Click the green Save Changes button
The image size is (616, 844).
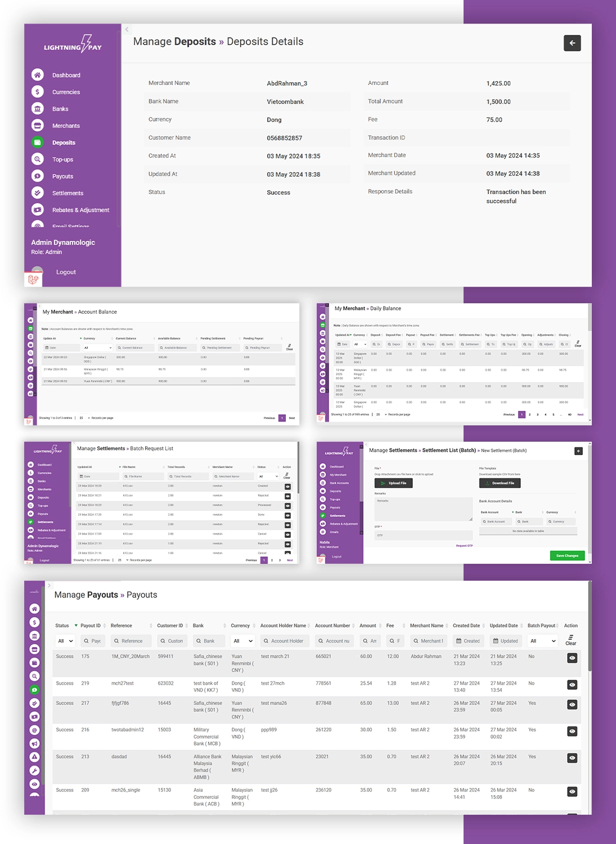(x=567, y=555)
